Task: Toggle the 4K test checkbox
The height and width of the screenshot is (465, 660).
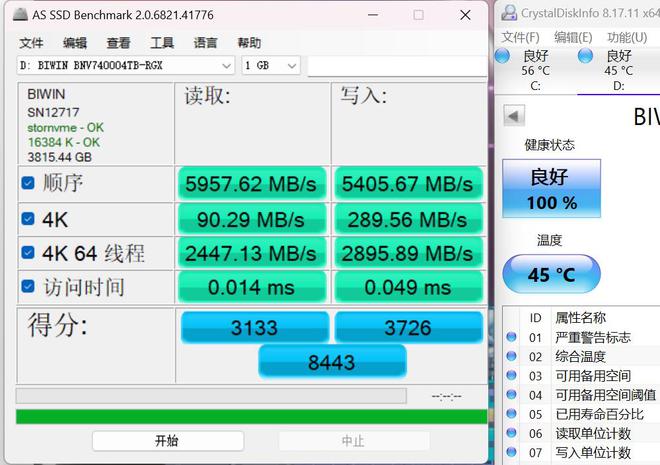Action: tap(28, 220)
